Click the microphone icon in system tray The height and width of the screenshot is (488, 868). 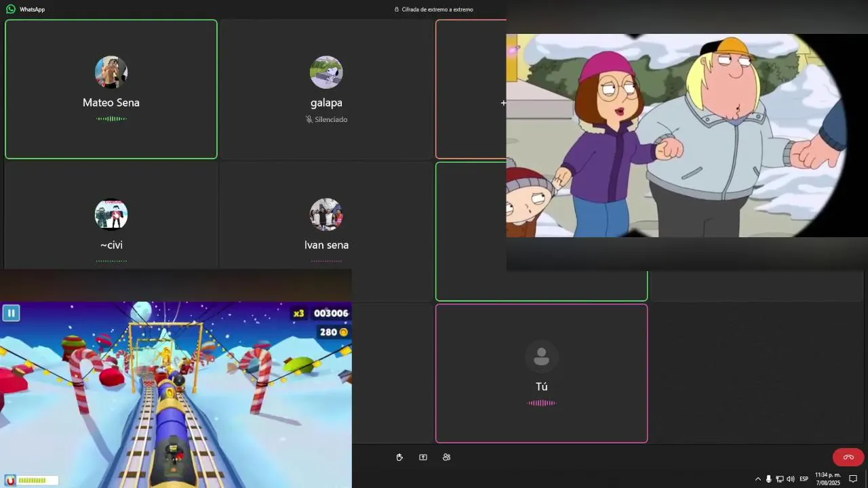point(769,479)
